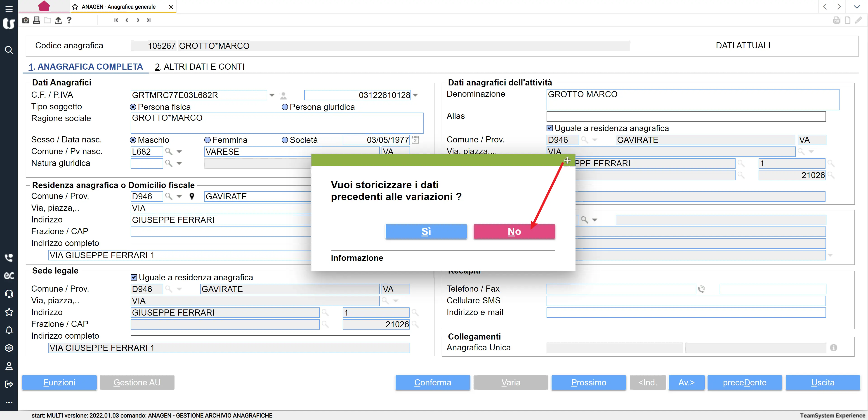Select the Femmina radio button
The width and height of the screenshot is (868, 420).
point(208,140)
